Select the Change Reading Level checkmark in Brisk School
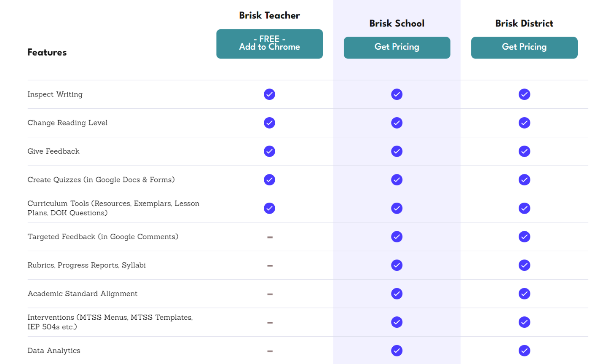This screenshot has width=611, height=364. click(397, 123)
